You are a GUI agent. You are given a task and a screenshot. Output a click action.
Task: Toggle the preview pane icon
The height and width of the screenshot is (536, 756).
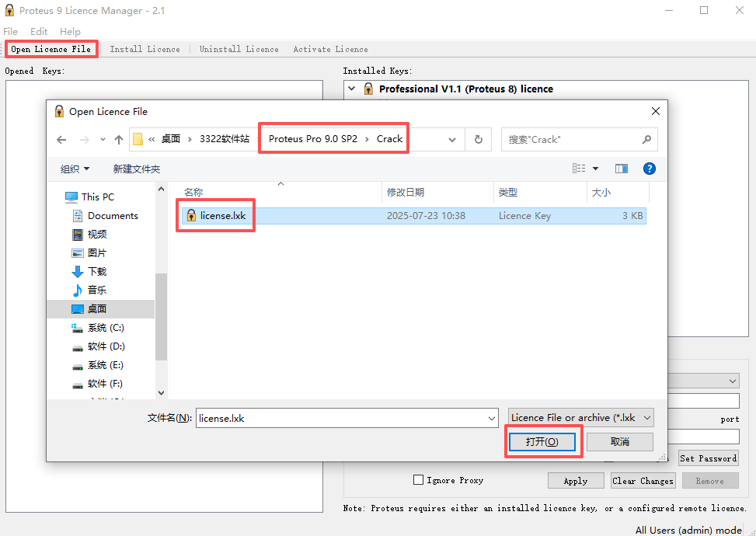[x=622, y=169]
